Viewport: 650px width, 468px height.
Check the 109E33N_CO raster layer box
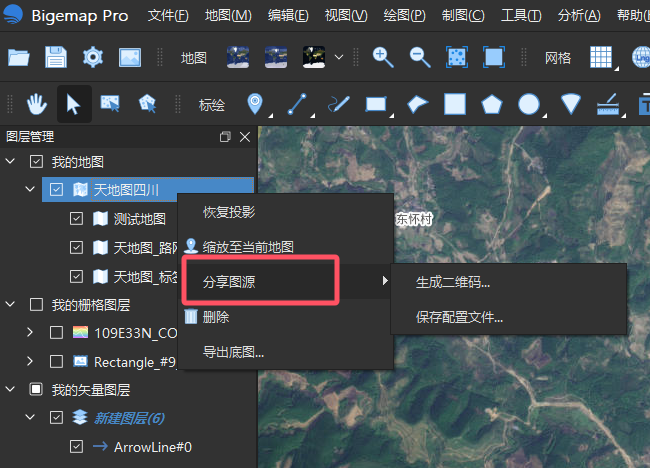[56, 332]
